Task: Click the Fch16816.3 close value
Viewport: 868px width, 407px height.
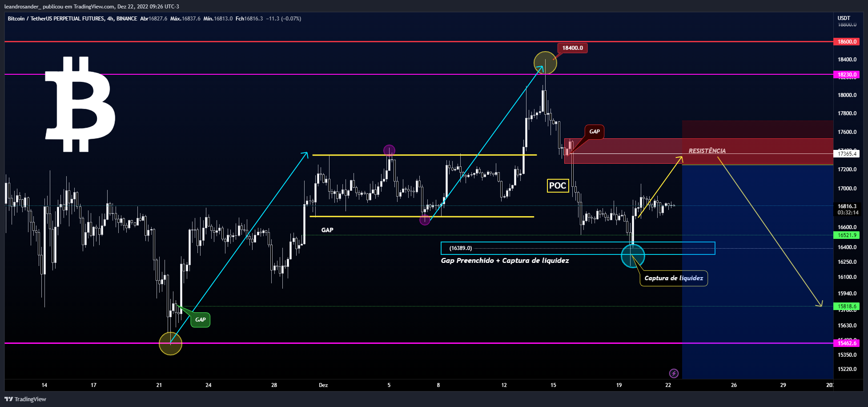Action: click(249, 19)
